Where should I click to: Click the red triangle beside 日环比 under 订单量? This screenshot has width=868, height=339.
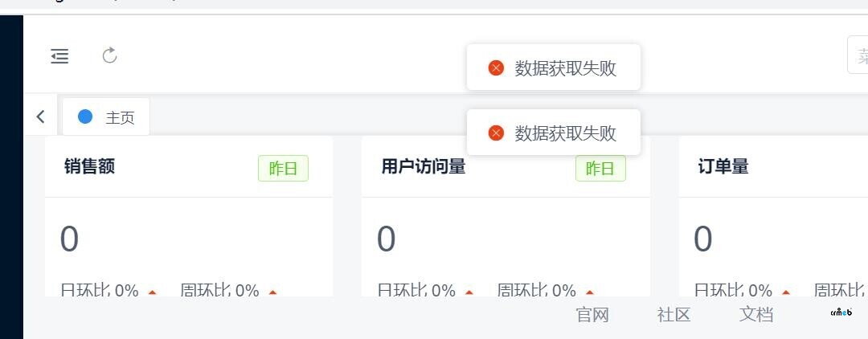tap(786, 292)
